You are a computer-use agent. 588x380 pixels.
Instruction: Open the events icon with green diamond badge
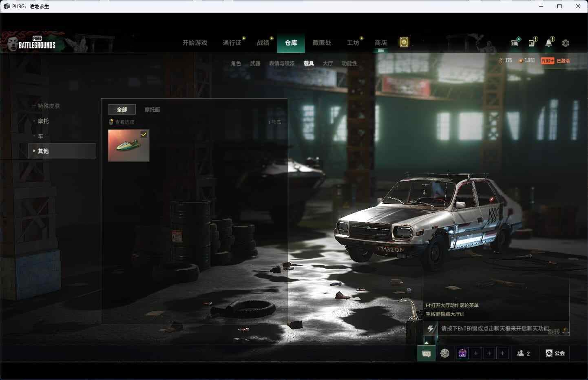(515, 42)
